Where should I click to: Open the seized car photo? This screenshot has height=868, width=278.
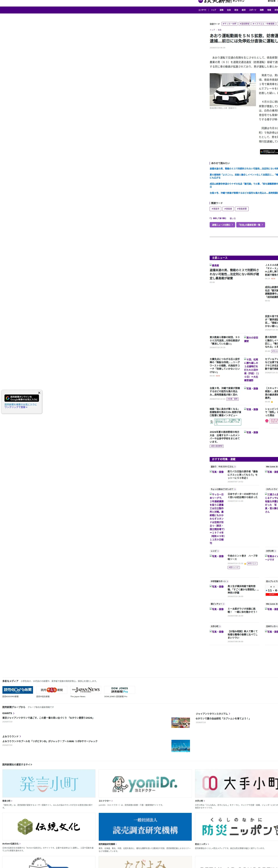(x=233, y=90)
